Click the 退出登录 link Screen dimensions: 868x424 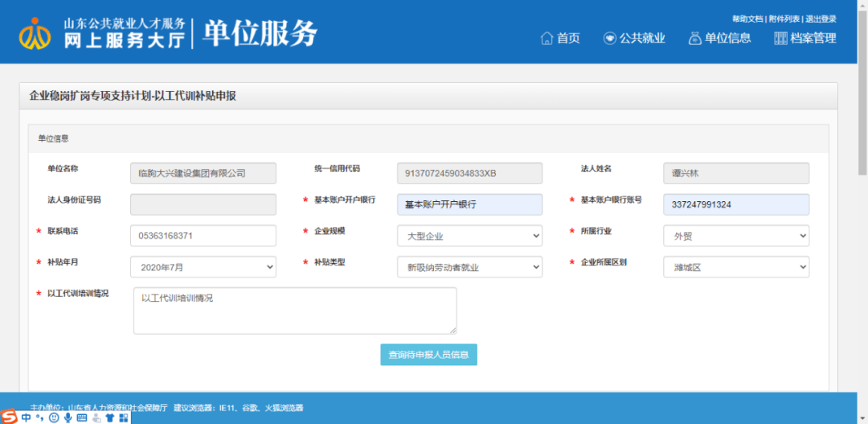tap(821, 19)
